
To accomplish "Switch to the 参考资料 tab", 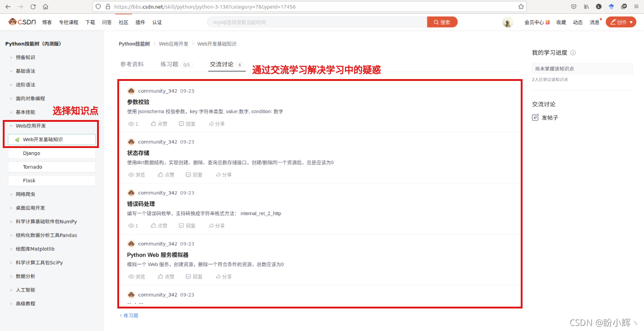I will pos(132,64).
